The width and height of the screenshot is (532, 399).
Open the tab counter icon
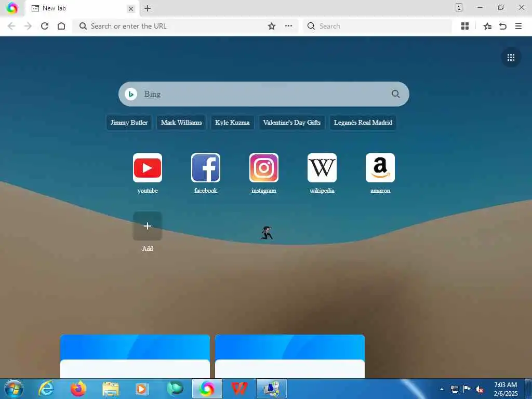click(459, 7)
